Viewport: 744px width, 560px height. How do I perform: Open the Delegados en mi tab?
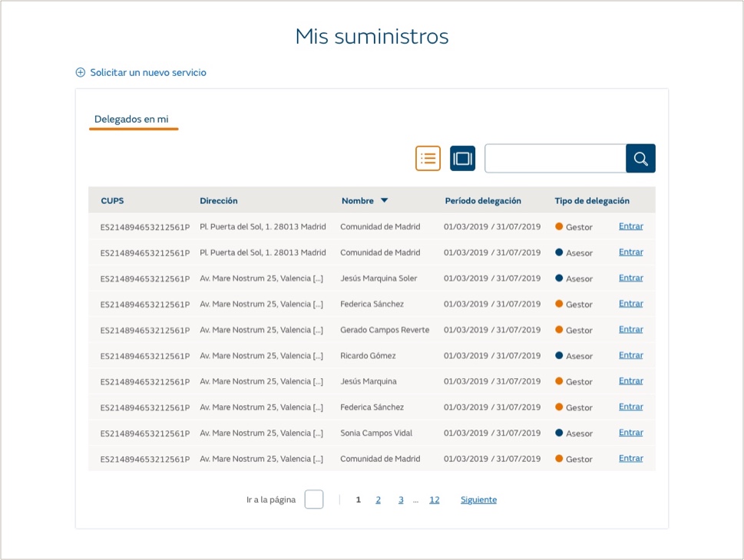[x=131, y=120]
